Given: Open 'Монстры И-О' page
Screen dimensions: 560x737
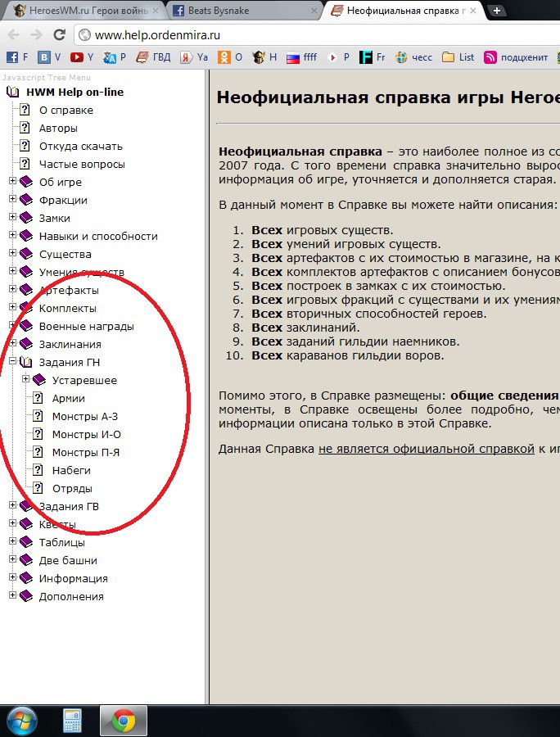Looking at the screenshot, I should [x=87, y=434].
